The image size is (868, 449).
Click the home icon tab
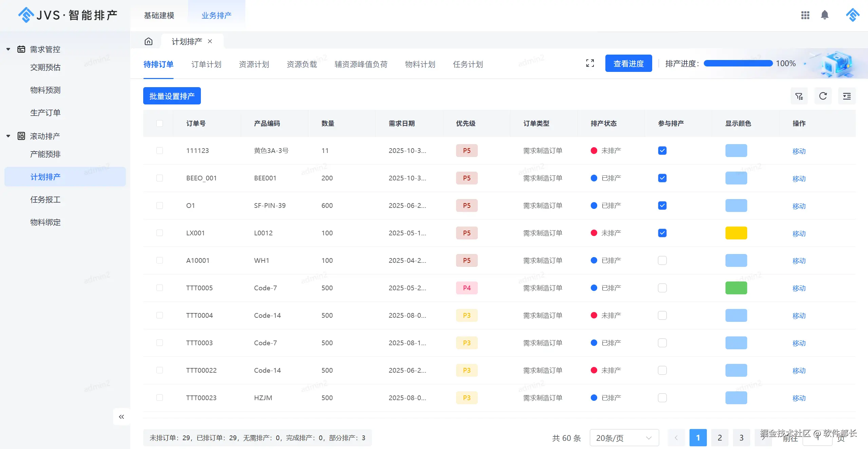148,41
